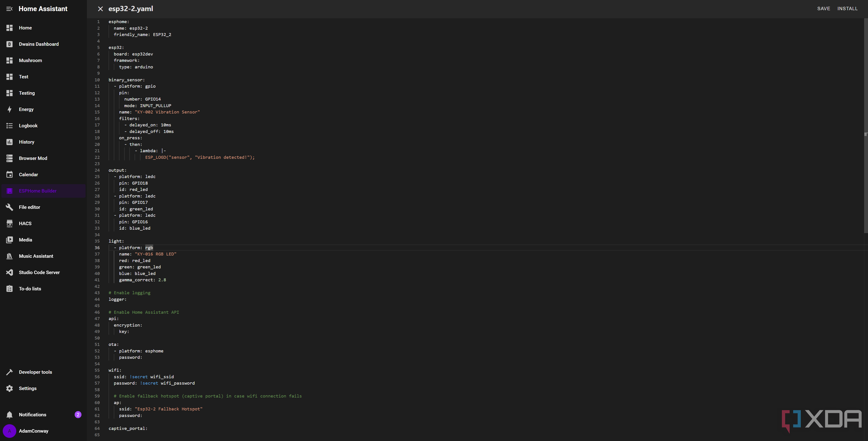Screen dimensions: 868x441
Task: Click the 'mode: INPUT_PULLUP' line
Action: pyautogui.click(x=148, y=106)
